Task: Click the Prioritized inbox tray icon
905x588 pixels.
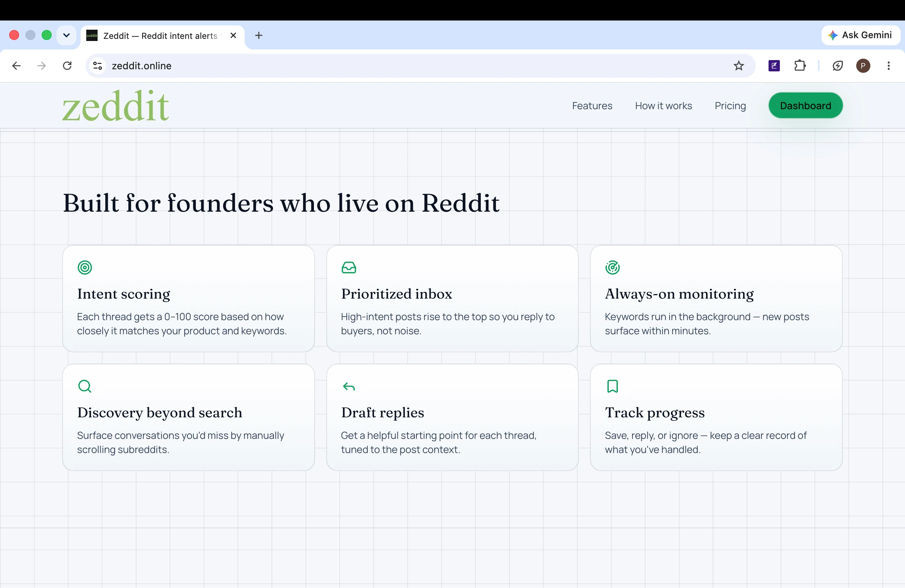Action: [349, 267]
